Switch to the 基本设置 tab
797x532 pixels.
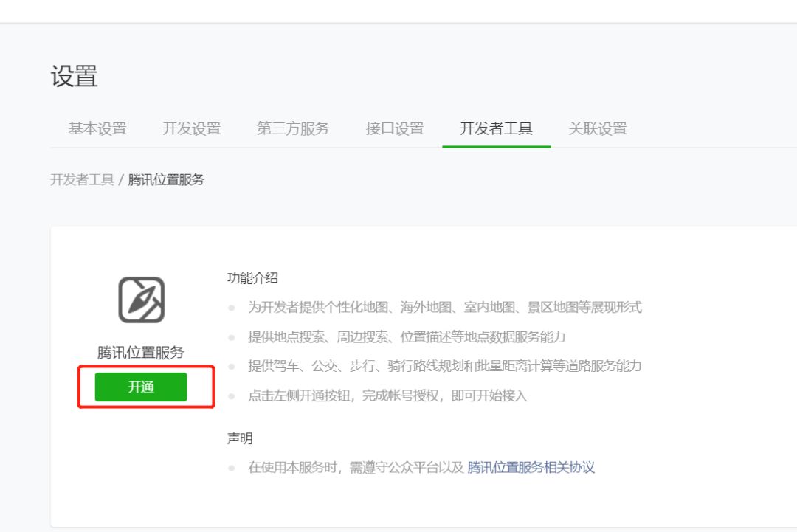point(97,128)
